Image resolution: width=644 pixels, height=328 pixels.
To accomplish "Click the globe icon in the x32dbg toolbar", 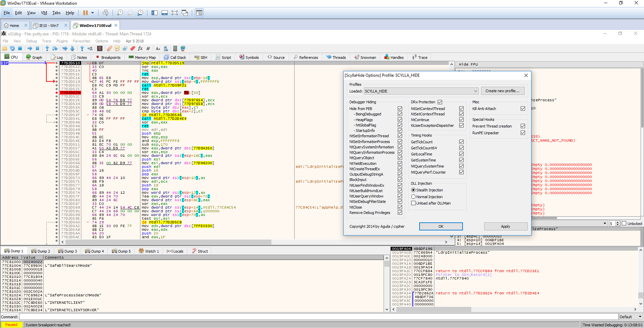I will pyautogui.click(x=183, y=48).
